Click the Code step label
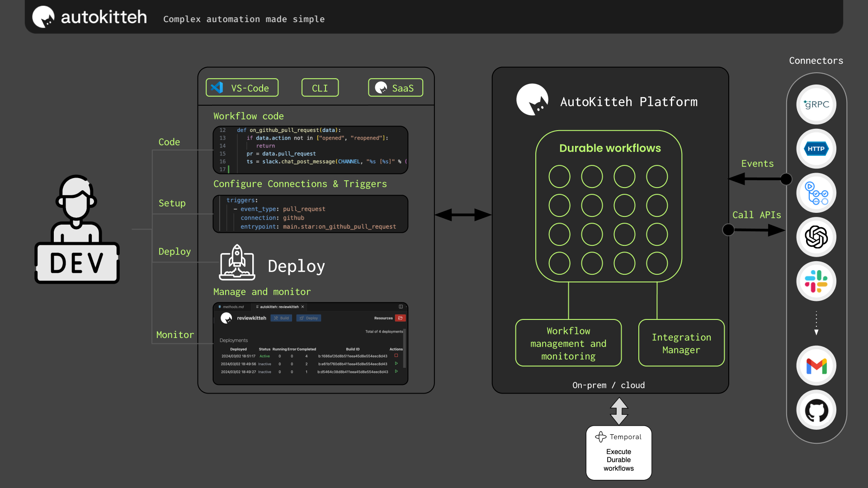868x488 pixels. point(169,142)
